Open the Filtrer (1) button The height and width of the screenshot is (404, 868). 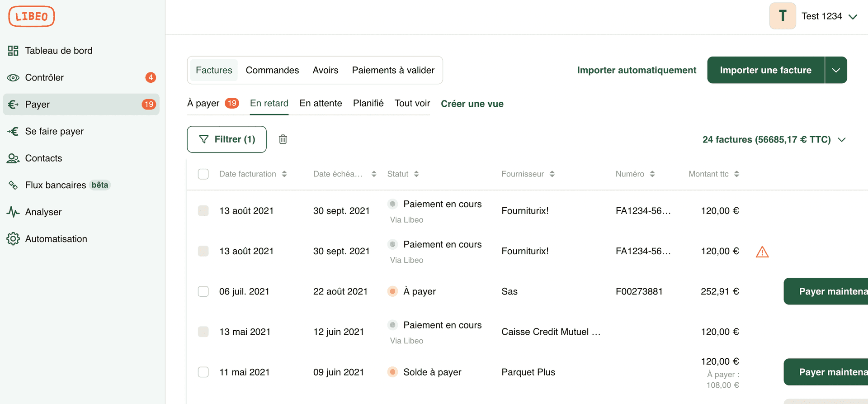click(226, 139)
